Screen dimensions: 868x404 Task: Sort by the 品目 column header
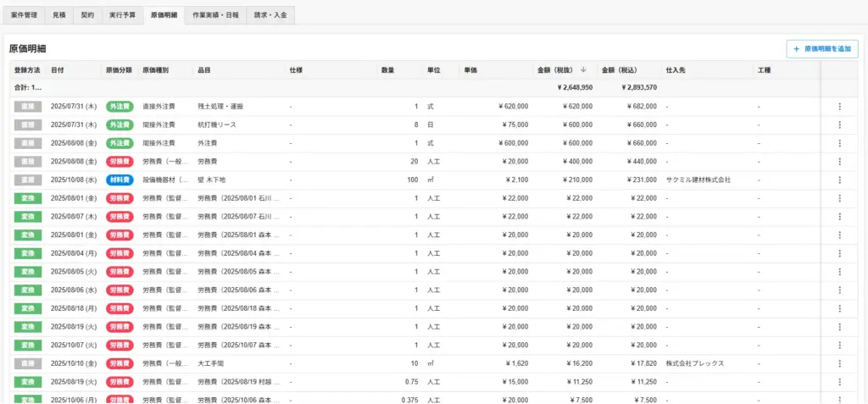point(204,70)
